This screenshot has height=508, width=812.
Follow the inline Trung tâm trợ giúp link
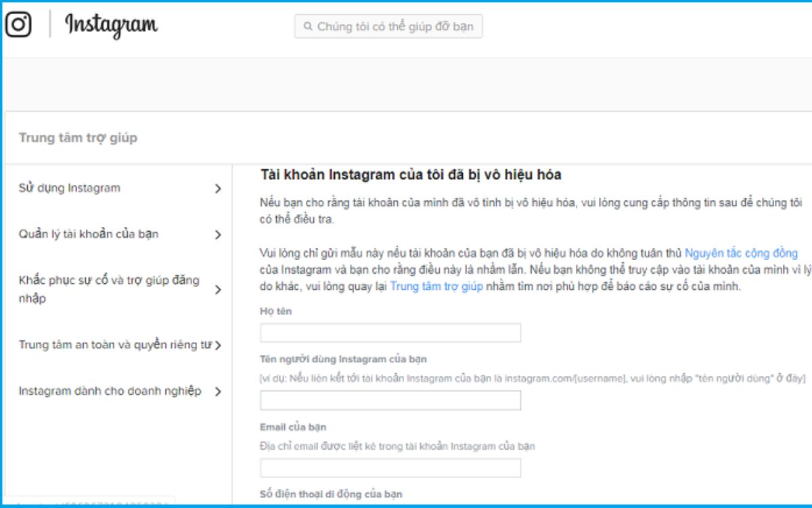tap(436, 286)
